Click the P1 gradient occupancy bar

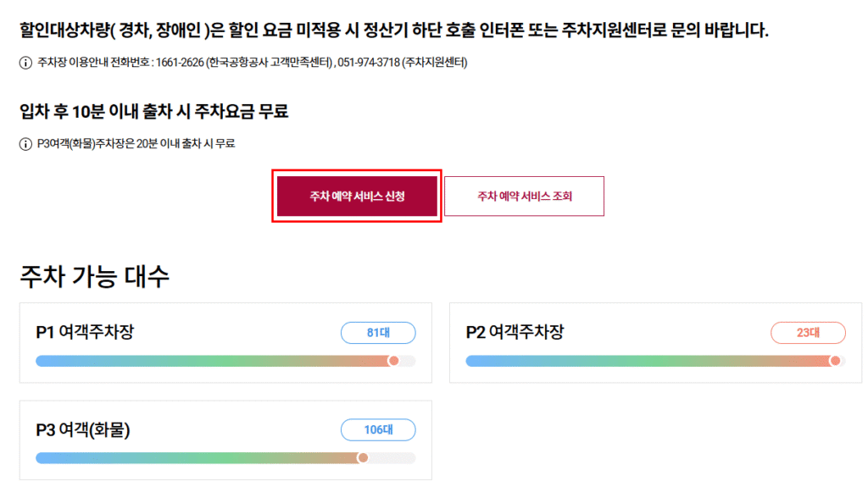pyautogui.click(x=212, y=361)
